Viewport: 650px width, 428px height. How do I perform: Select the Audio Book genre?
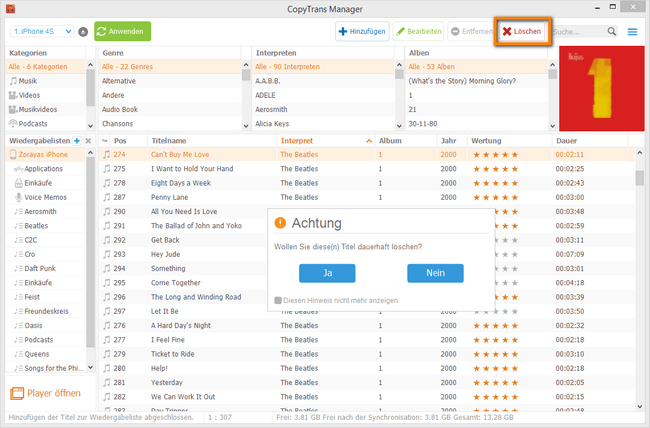pos(170,109)
